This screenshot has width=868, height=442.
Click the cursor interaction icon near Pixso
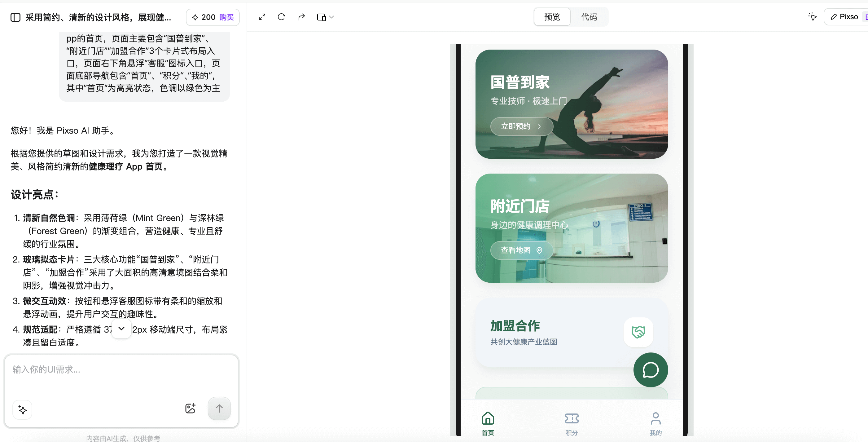point(813,16)
